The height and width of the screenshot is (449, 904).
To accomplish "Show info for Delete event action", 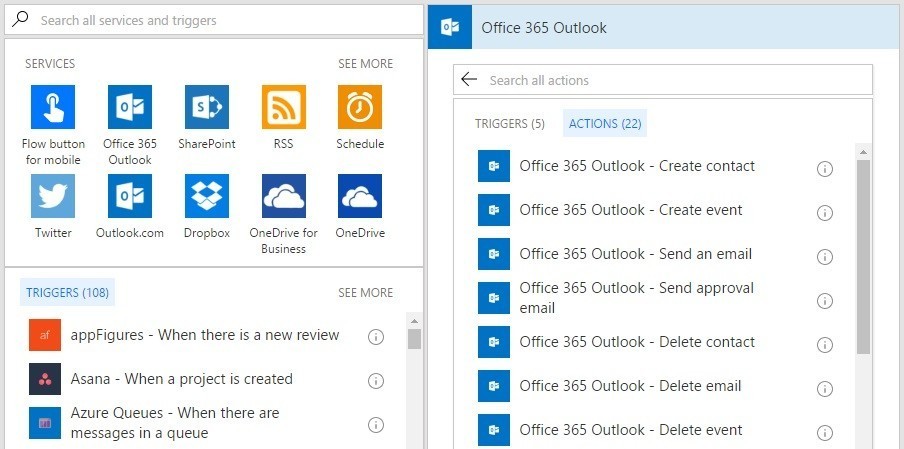I will click(x=825, y=432).
